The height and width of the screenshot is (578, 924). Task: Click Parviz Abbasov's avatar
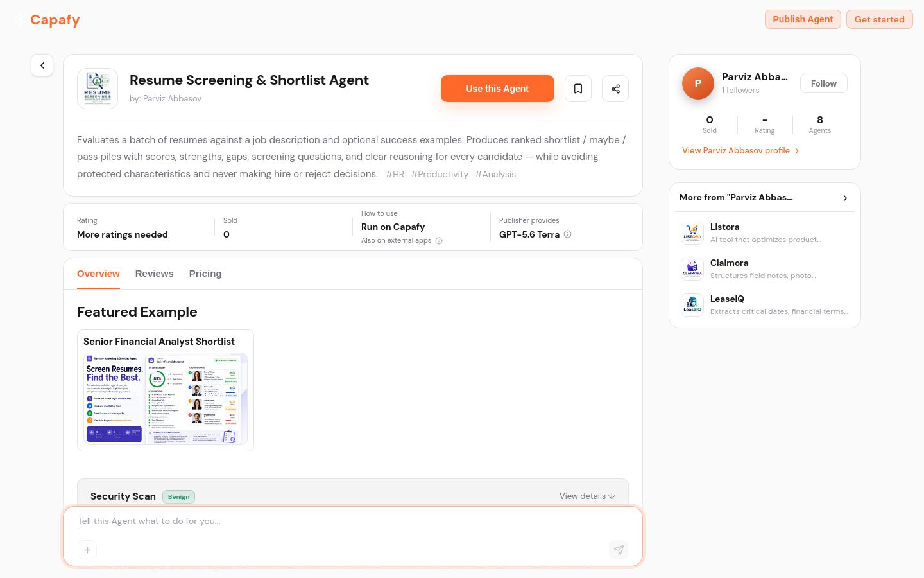click(x=698, y=83)
